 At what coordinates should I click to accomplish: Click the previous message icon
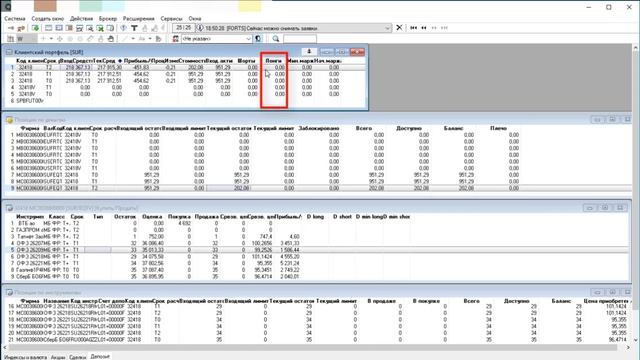pos(424,28)
